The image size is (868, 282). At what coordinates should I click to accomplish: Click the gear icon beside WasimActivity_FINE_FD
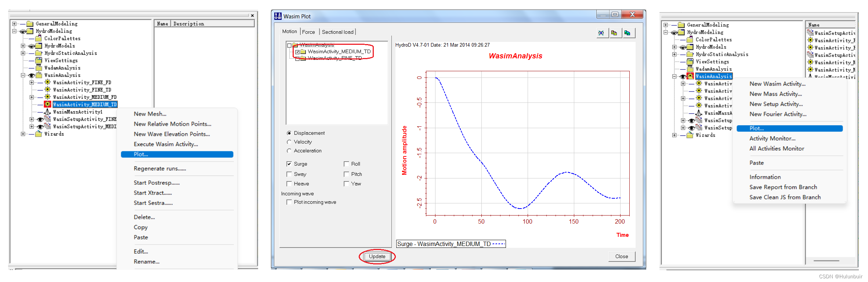click(x=48, y=82)
